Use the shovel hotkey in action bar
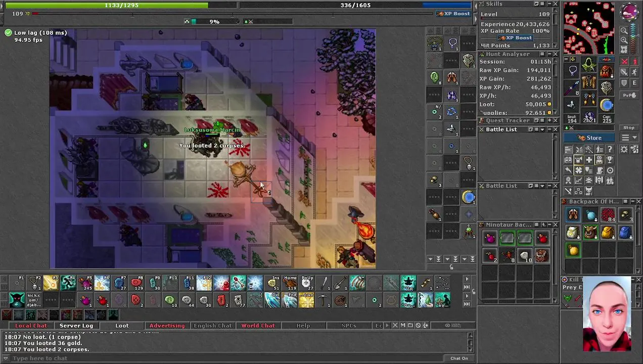The width and height of the screenshot is (643, 364). tap(341, 282)
